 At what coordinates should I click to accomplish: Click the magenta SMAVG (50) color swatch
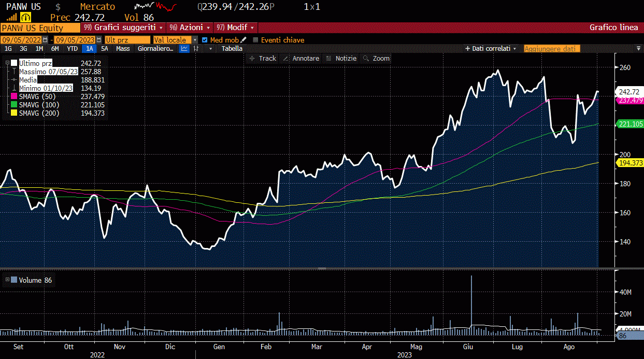[x=14, y=96]
